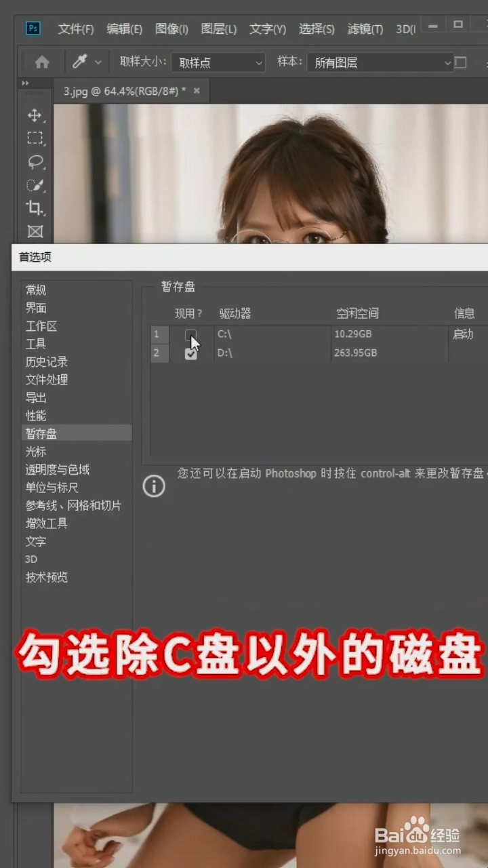The image size is (488, 868).
Task: Select 常规 in Preferences list
Action: pyautogui.click(x=36, y=290)
